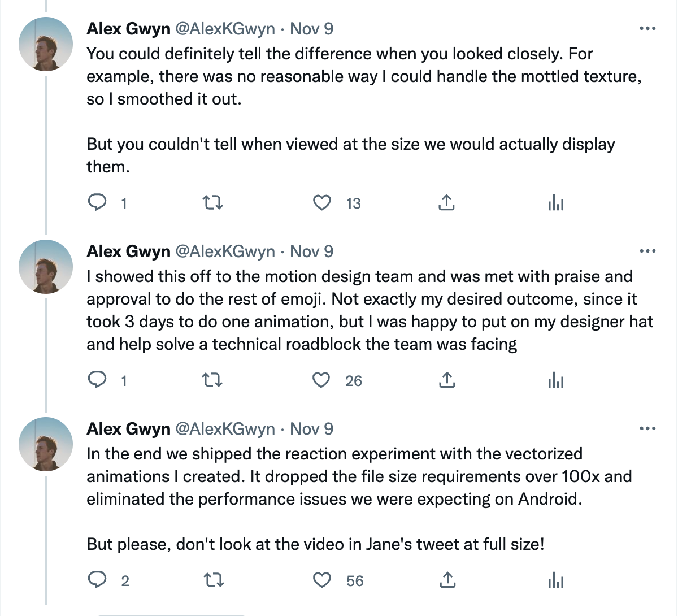Retweet the mottled texture tweet
This screenshot has height=616, width=678.
point(212,202)
